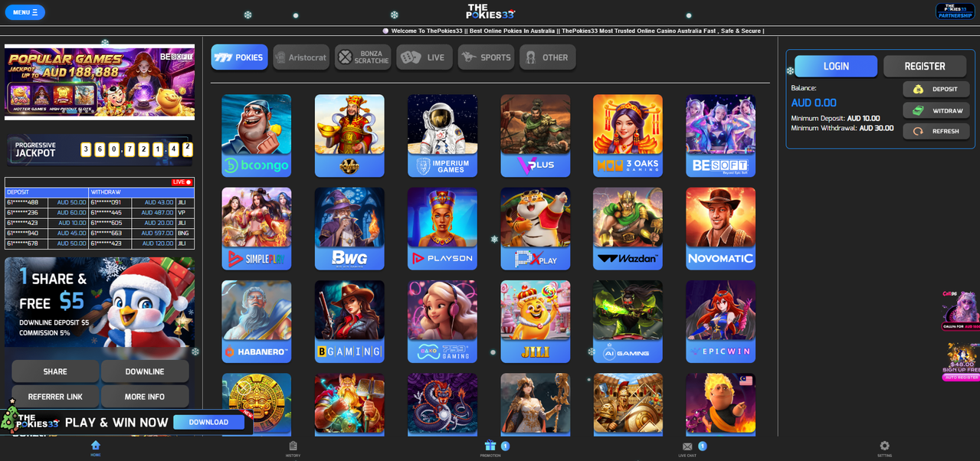
Task: Click the Progressive Jackpot counter
Action: pos(100,150)
